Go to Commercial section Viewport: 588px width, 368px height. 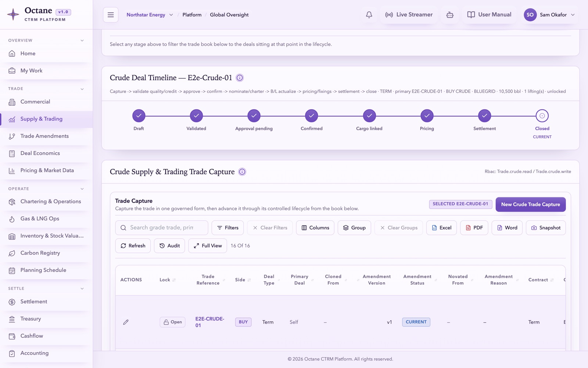coord(46,102)
